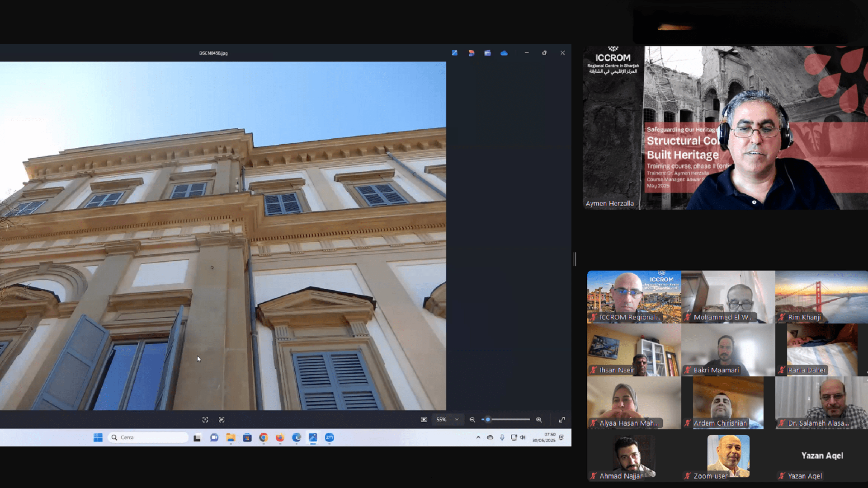Select Rim Khanji's participant thumbnail
868x488 pixels.
pyautogui.click(x=821, y=297)
